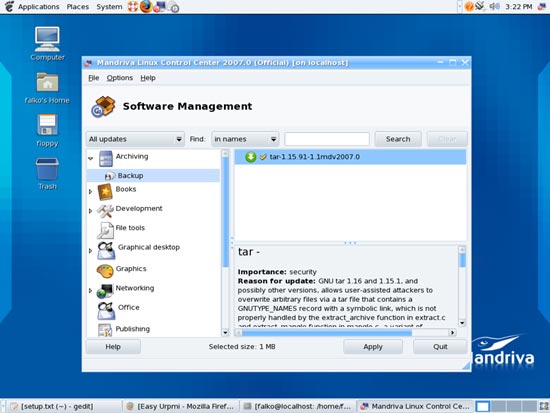Click the volume speaker icon in tray
The image size is (550, 413).
coord(494,6)
